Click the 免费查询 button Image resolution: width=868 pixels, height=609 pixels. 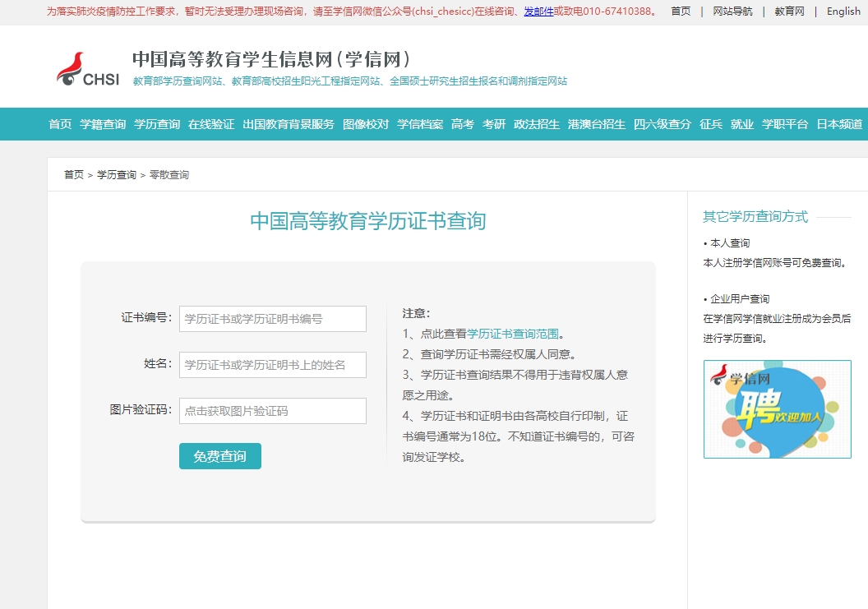pyautogui.click(x=219, y=456)
